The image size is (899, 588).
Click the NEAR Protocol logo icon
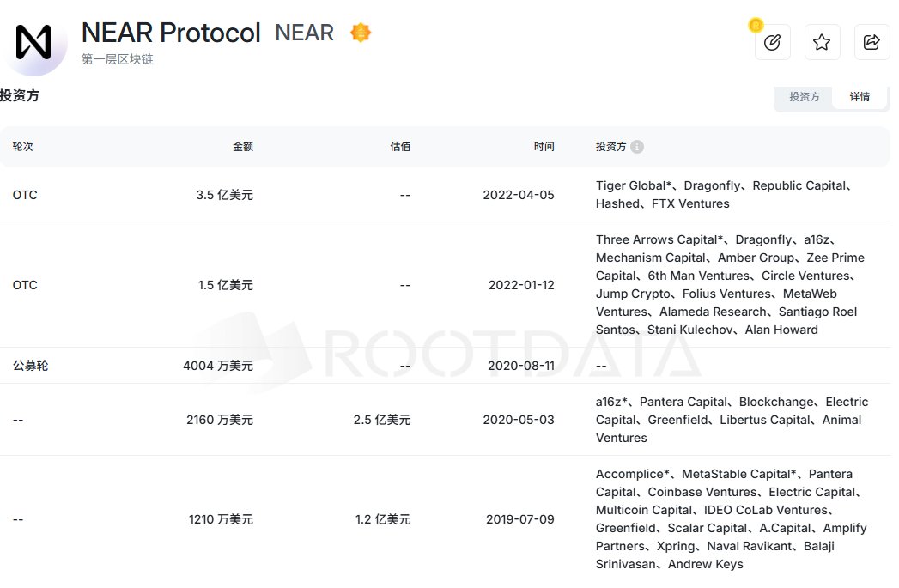pos(33,42)
